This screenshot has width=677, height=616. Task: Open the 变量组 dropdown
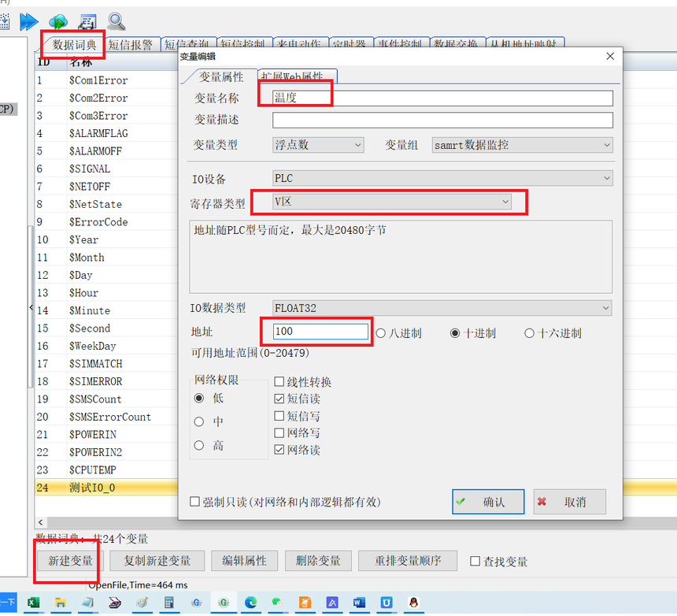522,145
